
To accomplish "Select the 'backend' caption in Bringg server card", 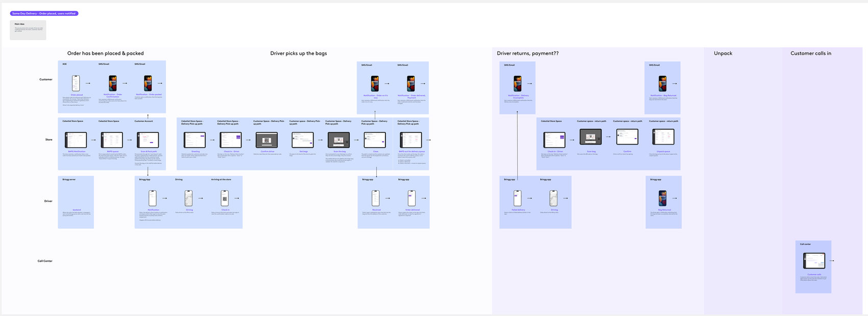I will click(76, 210).
